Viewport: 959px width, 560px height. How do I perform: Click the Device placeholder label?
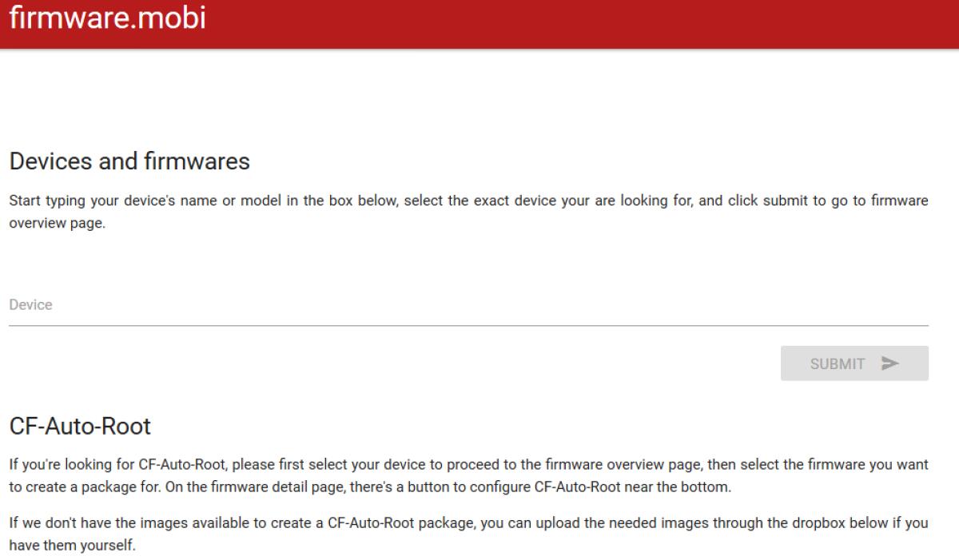[30, 305]
